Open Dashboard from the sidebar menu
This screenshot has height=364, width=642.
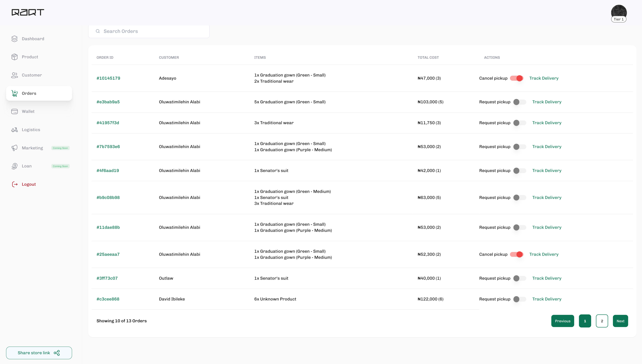click(x=33, y=39)
